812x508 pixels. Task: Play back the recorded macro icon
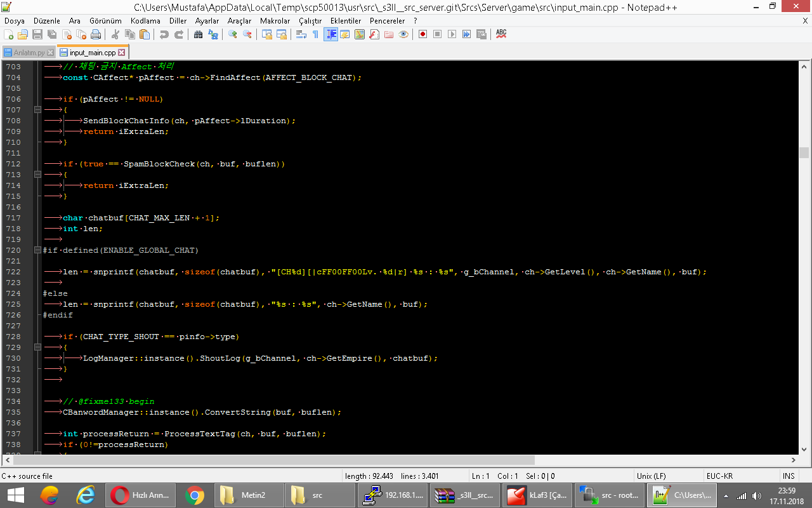click(452, 34)
